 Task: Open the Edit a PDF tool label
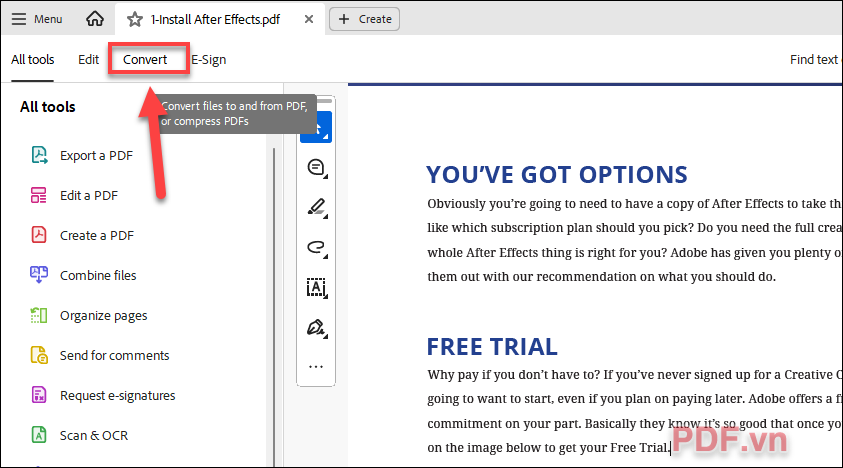89,196
